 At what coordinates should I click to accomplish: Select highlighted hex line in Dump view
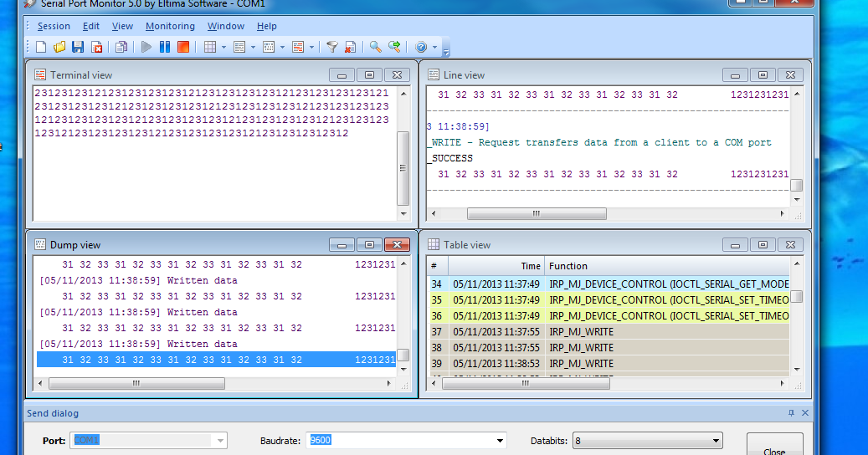click(x=217, y=360)
